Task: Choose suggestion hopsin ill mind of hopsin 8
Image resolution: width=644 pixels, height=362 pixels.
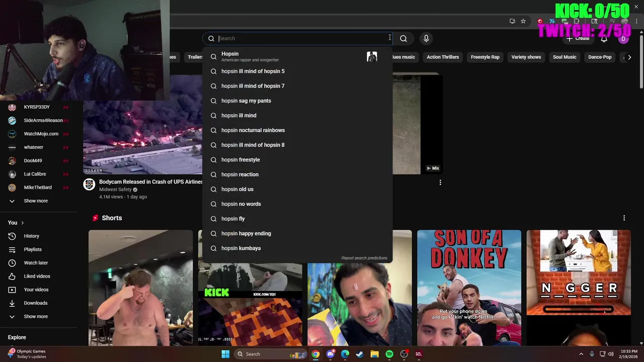Action: click(297, 145)
